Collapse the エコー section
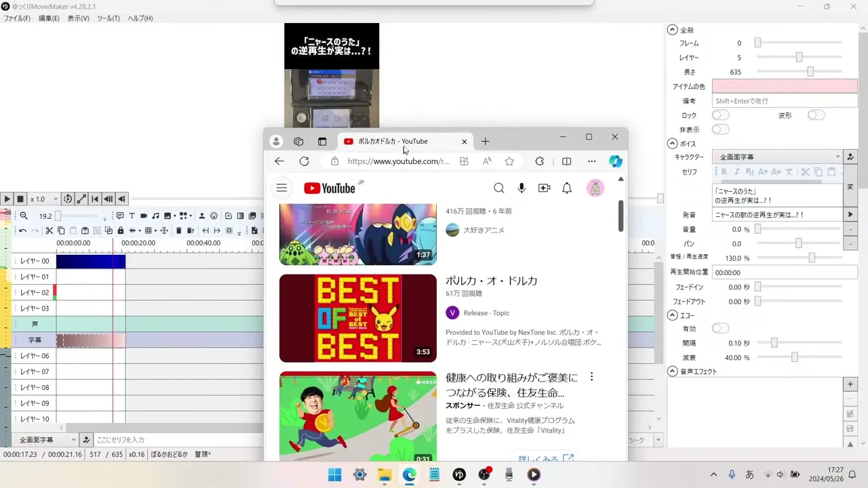Image resolution: width=868 pixels, height=488 pixels. coord(673,315)
